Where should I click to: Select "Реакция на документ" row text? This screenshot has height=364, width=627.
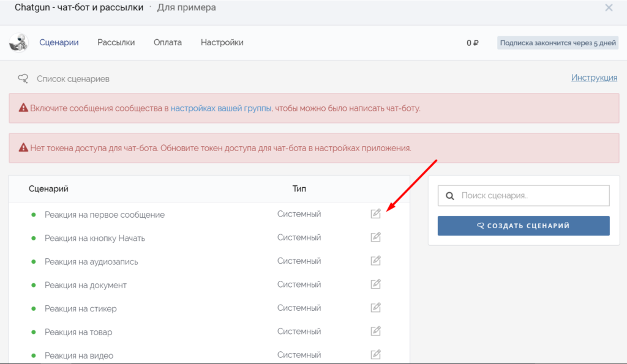point(86,285)
